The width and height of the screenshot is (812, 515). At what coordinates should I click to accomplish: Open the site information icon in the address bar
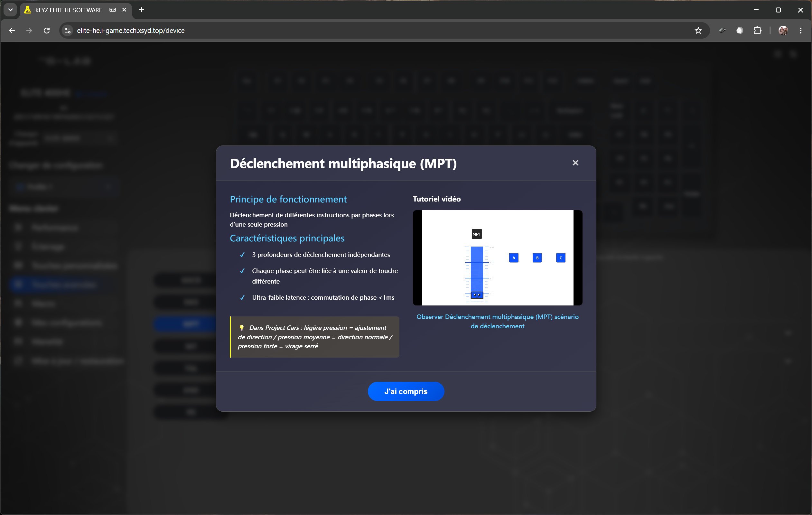(68, 31)
